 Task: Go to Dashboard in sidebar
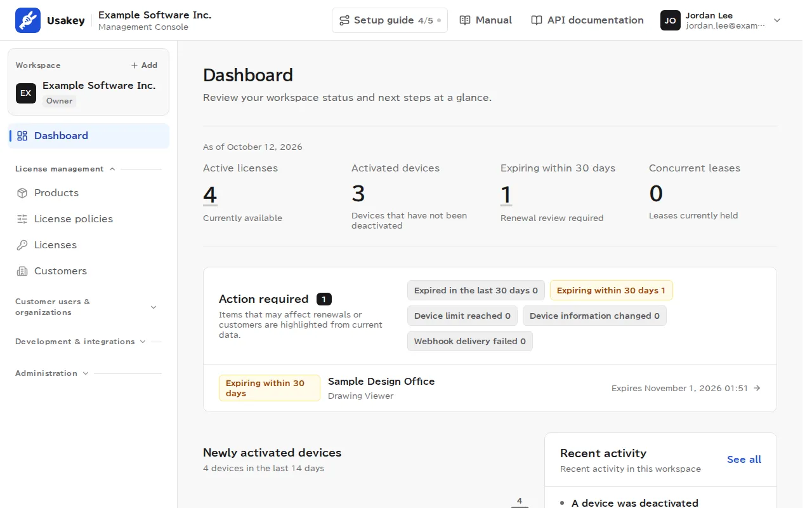pos(89,136)
